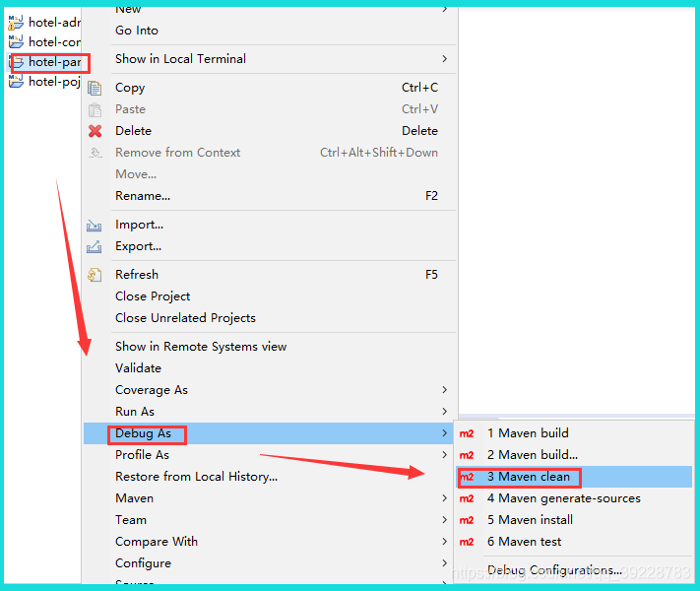The image size is (700, 591).
Task: Select the hotel-par project
Action: coord(54,62)
